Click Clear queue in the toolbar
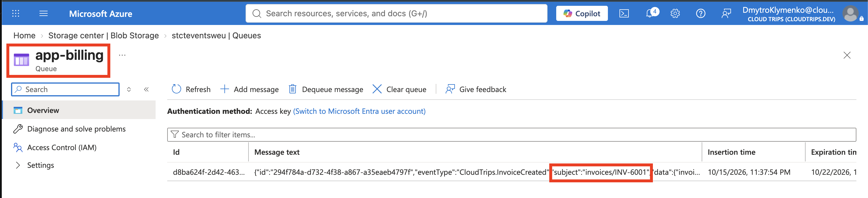This screenshot has height=198, width=868. [x=399, y=89]
